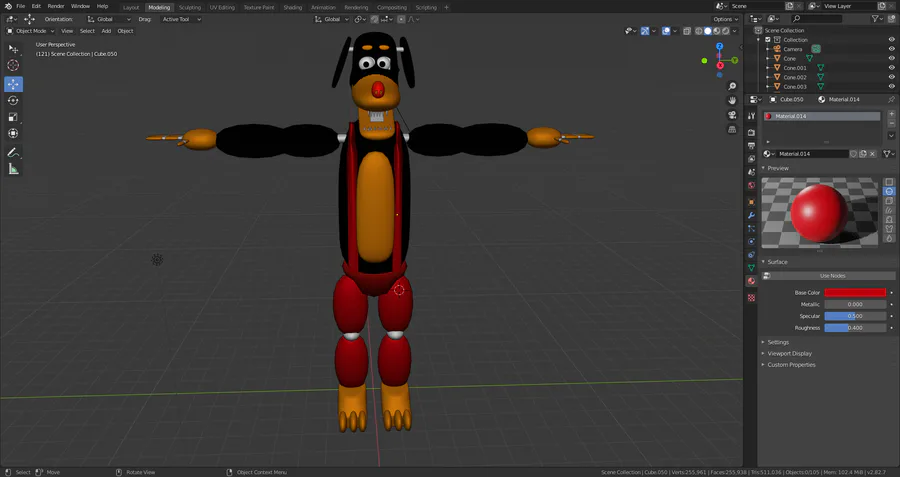
Task: Open the Orientation Global dropdown
Action: (x=108, y=19)
